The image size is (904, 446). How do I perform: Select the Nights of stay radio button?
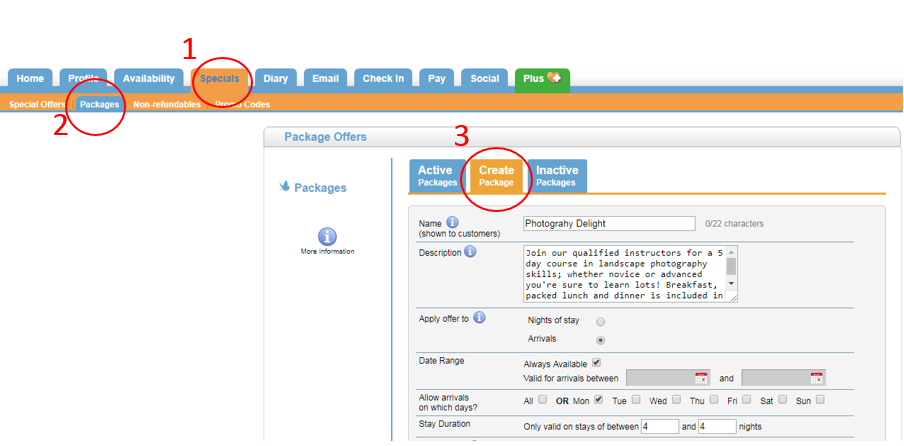tap(600, 322)
